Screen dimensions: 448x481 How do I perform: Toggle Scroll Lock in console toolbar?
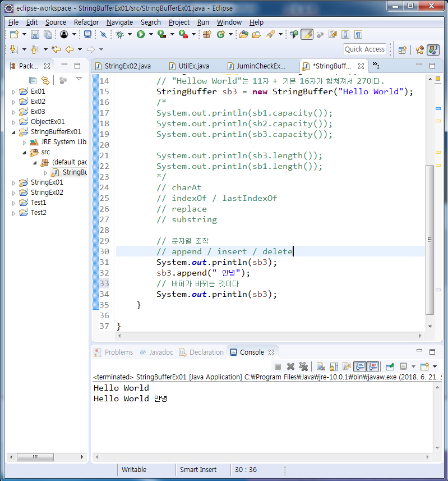(334, 367)
